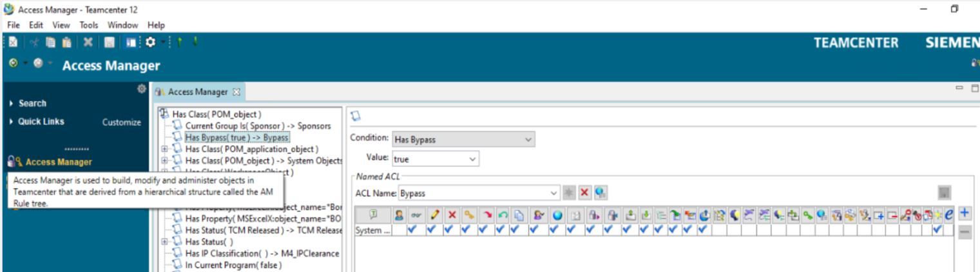Close the Access Manager tab

pos(235,92)
